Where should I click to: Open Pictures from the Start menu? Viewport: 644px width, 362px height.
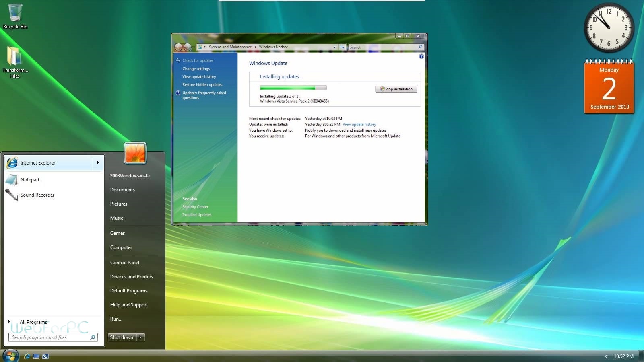point(119,204)
